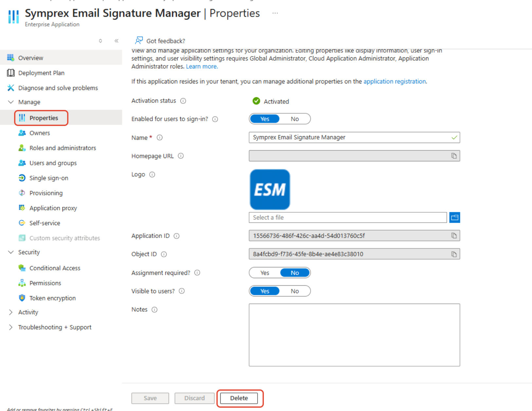Show info tooltip for Assignment required
The height and width of the screenshot is (411, 532).
tap(197, 273)
